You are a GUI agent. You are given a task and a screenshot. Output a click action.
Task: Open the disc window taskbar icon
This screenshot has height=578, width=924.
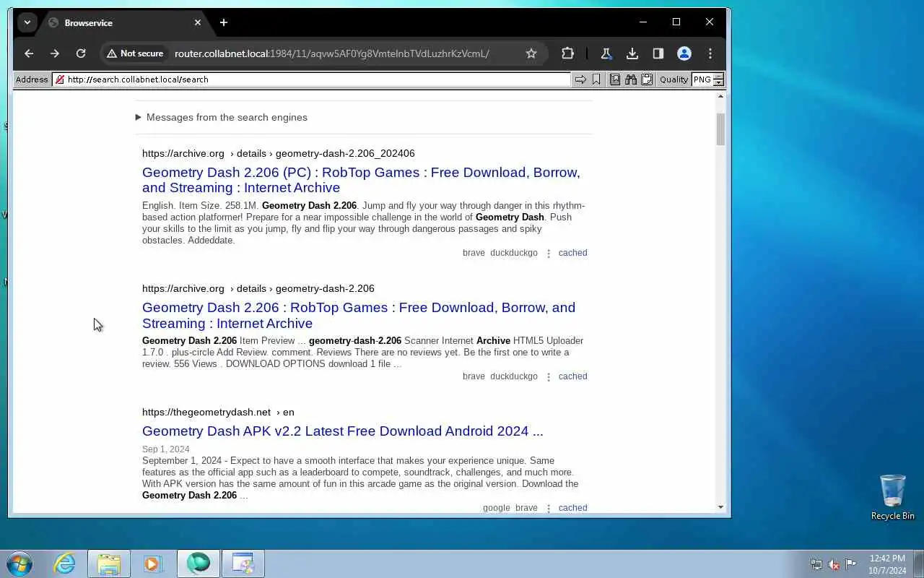(243, 564)
